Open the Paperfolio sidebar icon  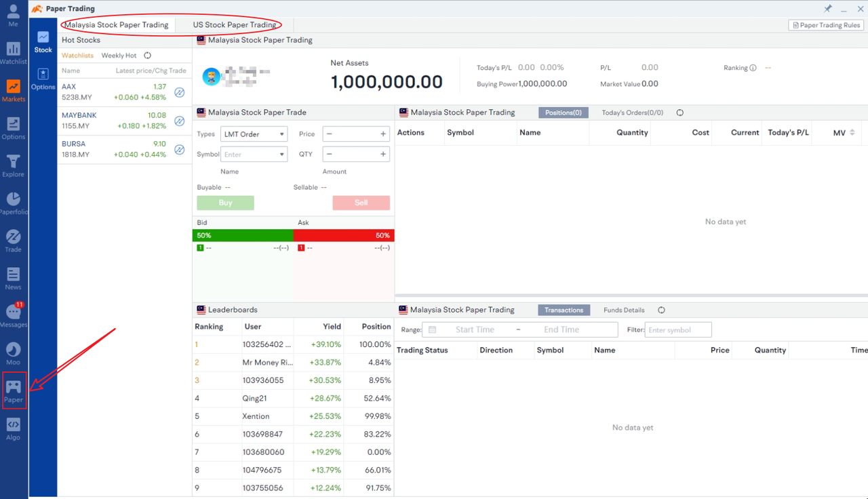[x=13, y=203]
